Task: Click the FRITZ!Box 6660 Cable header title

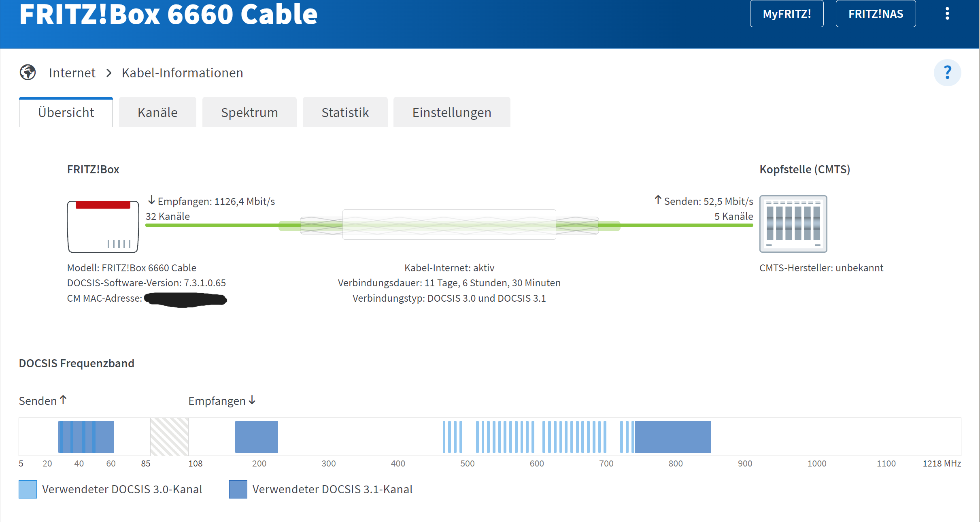Action: [x=168, y=15]
